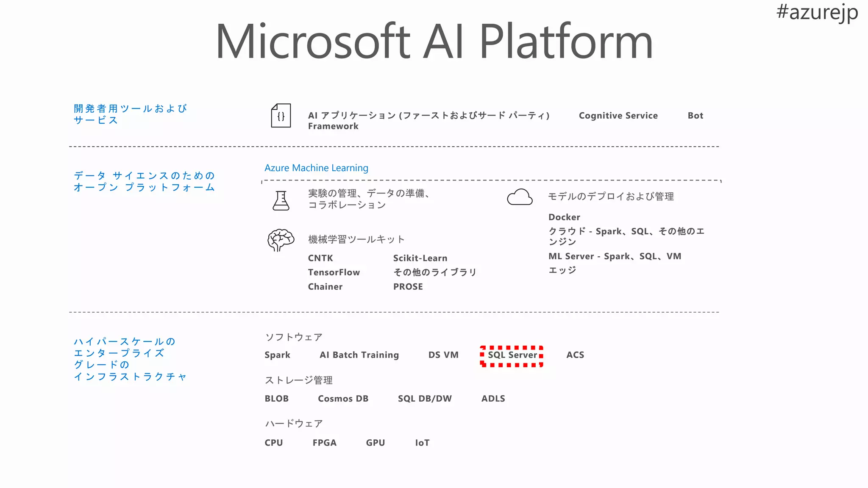Viewport: 868px width, 488px height.
Task: Click the brain icon for machine learning toolkit
Action: [281, 240]
